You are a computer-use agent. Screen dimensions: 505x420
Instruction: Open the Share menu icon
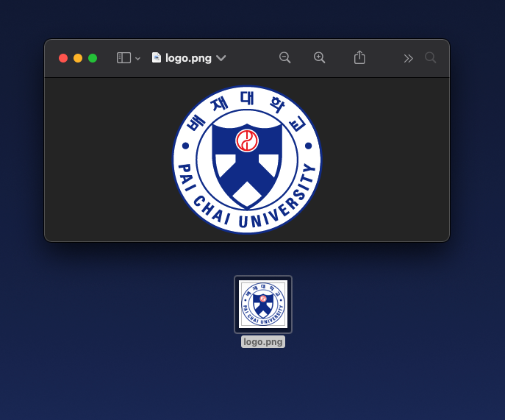point(359,57)
